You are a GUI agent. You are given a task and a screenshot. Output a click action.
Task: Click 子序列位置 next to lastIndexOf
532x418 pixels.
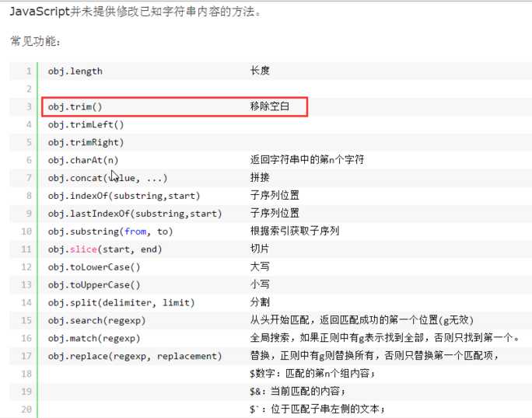[275, 213]
